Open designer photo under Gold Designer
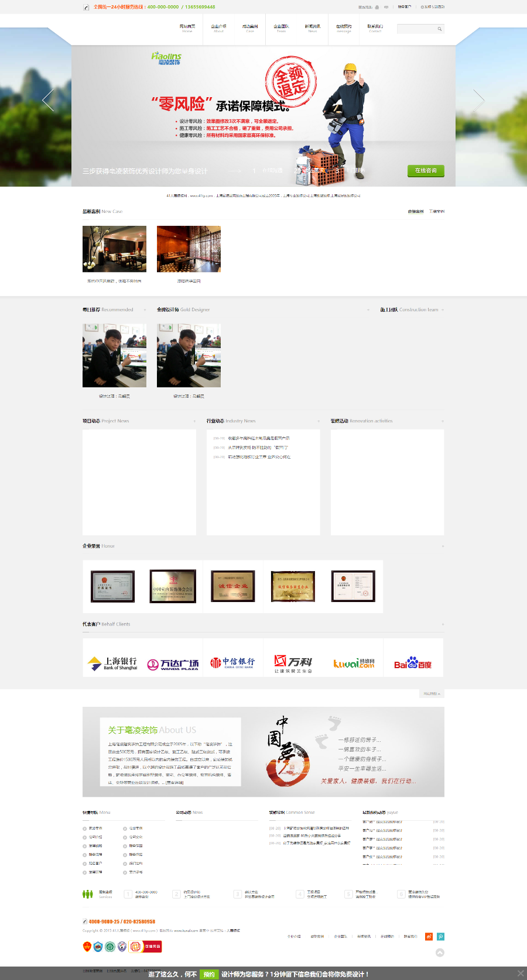 tap(189, 355)
